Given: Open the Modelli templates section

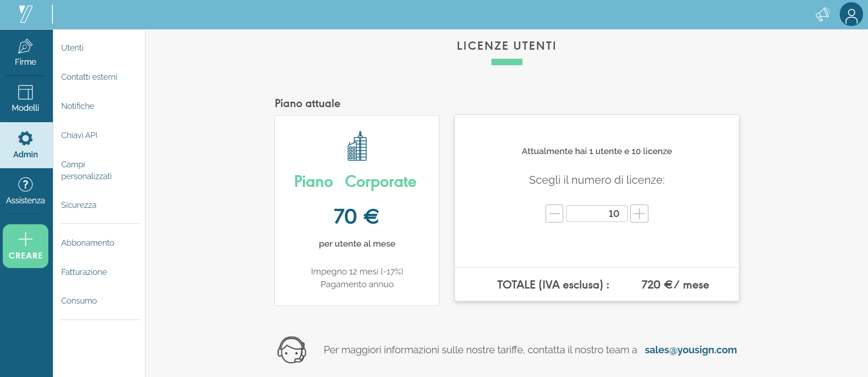Looking at the screenshot, I should (26, 99).
